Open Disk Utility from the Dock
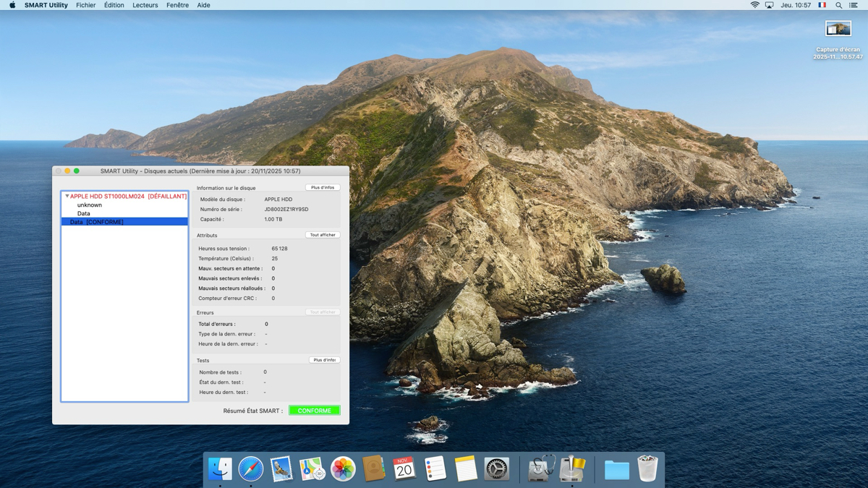868x488 pixels. click(x=540, y=469)
